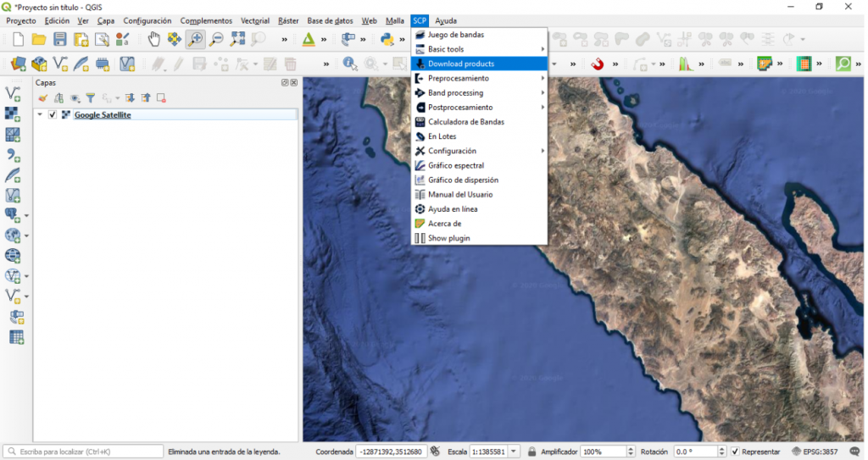Open the Escala scale dropdown
Screen dimensions: 868x460
pyautogui.click(x=515, y=452)
